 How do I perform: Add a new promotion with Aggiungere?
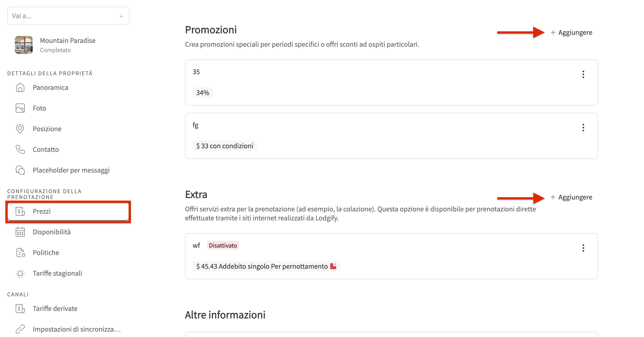tap(571, 33)
